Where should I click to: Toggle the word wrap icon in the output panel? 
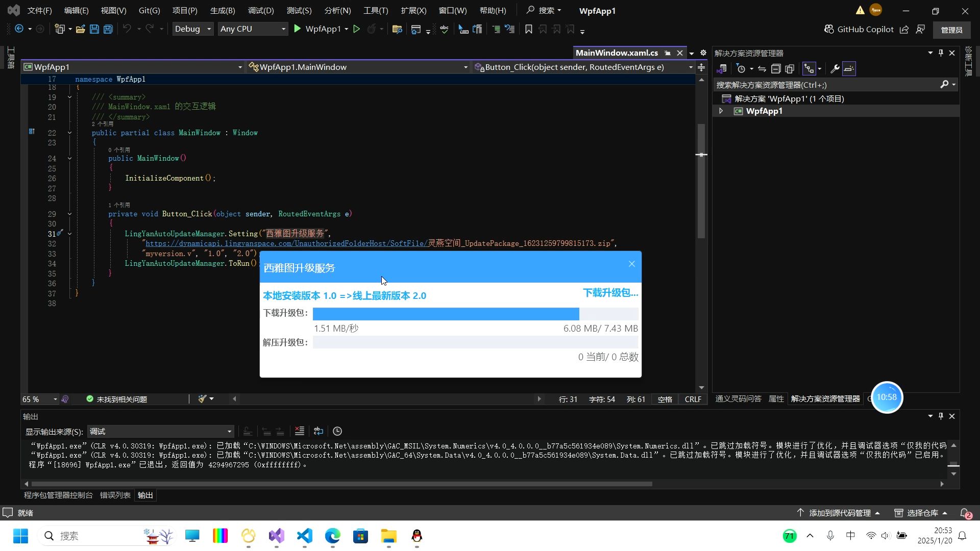tap(318, 431)
